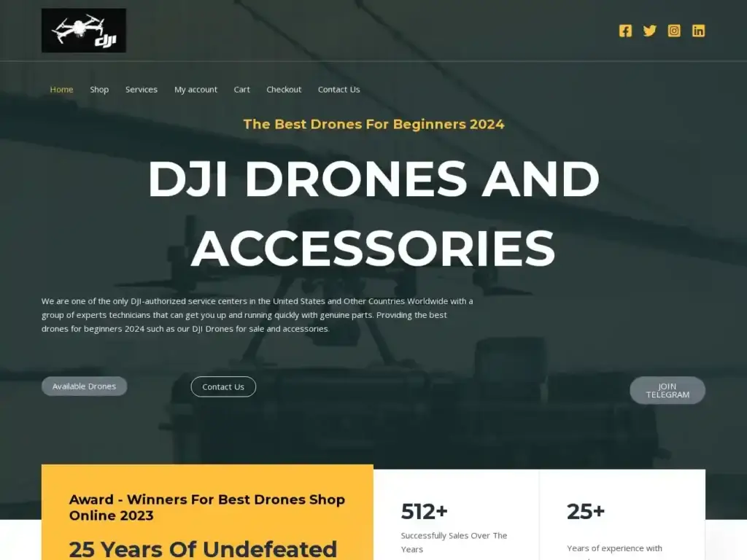This screenshot has width=747, height=560.
Task: Open My account from the navigation
Action: click(x=196, y=89)
